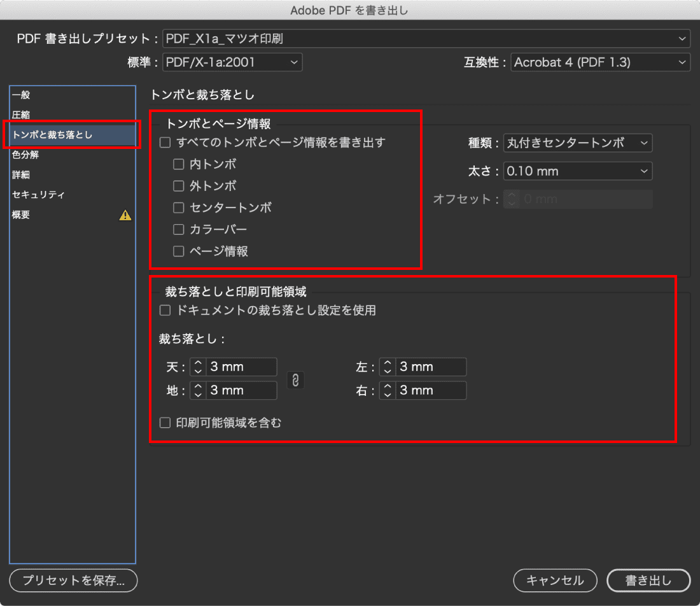
Task: Click the キャンセル button
Action: 555,581
